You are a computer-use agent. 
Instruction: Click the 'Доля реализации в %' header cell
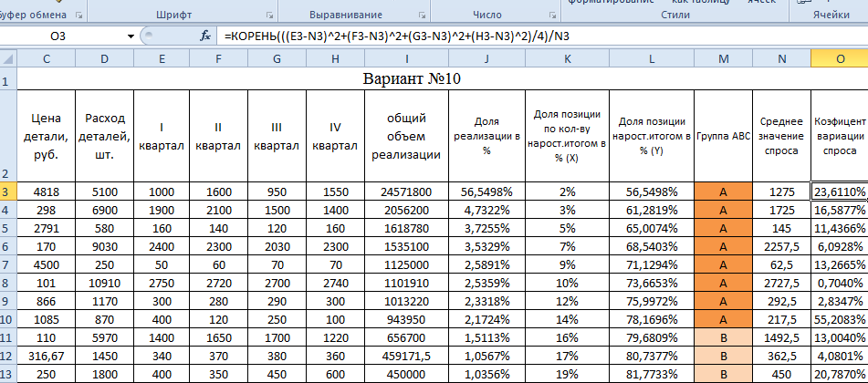(x=486, y=136)
